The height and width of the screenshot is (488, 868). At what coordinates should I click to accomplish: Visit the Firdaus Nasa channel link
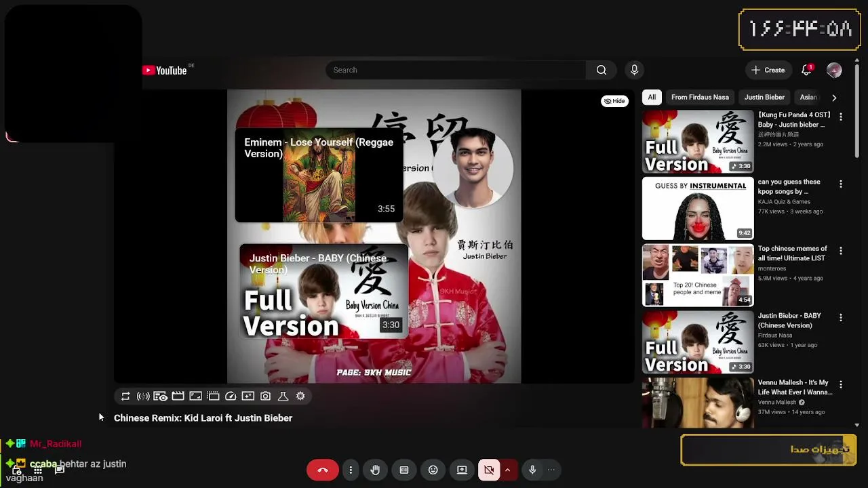775,335
